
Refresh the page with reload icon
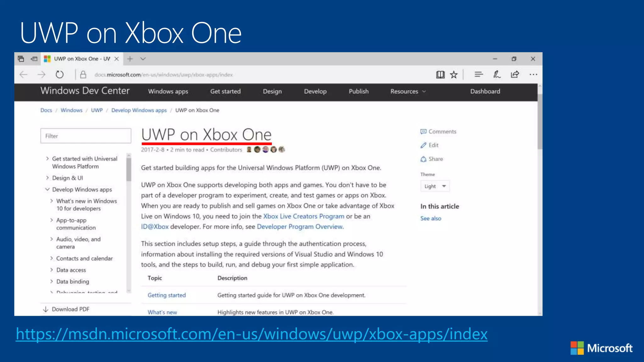coord(59,75)
